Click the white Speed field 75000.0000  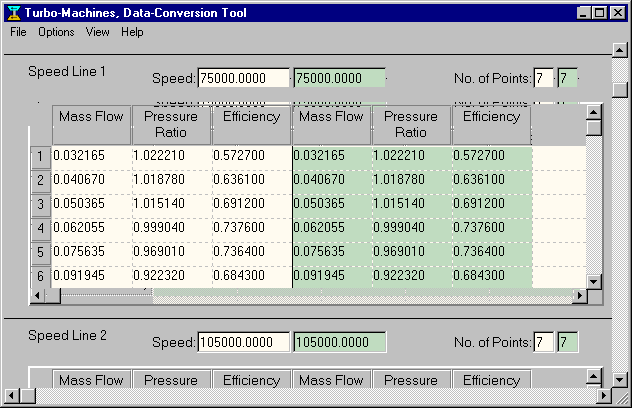coord(243,78)
